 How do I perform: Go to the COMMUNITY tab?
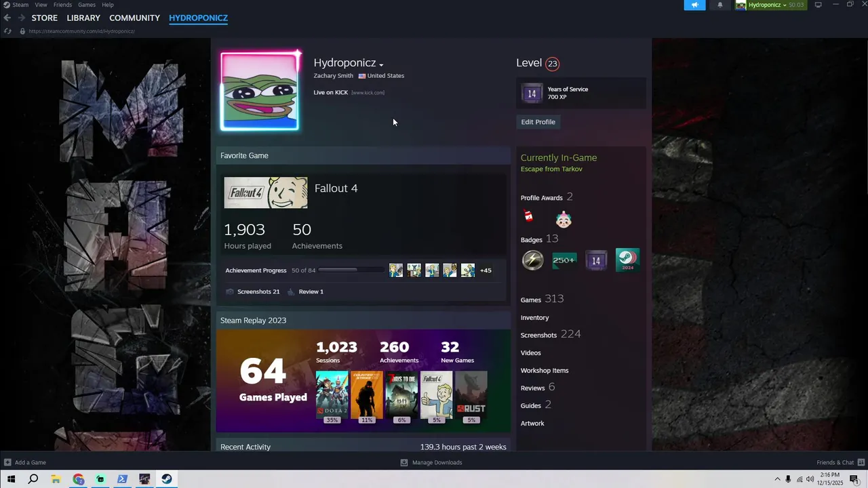coord(134,18)
